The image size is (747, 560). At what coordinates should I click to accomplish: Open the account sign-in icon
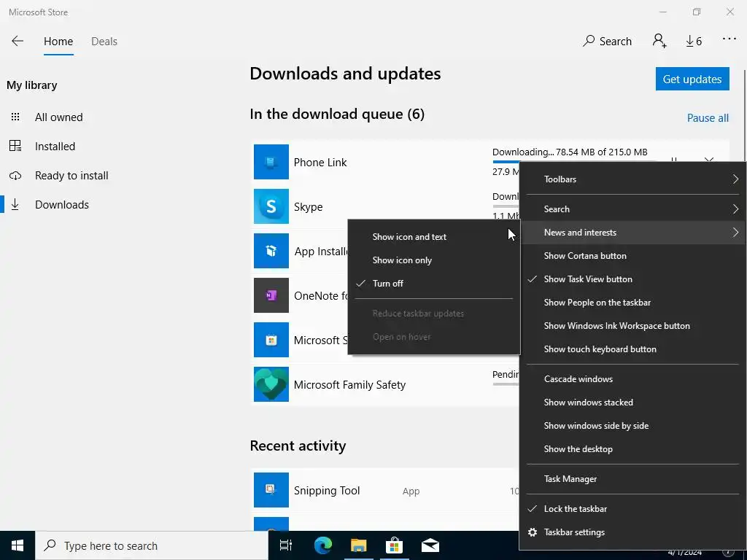click(x=659, y=41)
